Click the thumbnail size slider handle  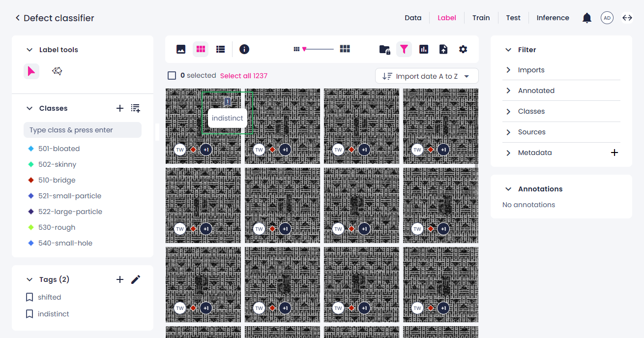point(304,49)
